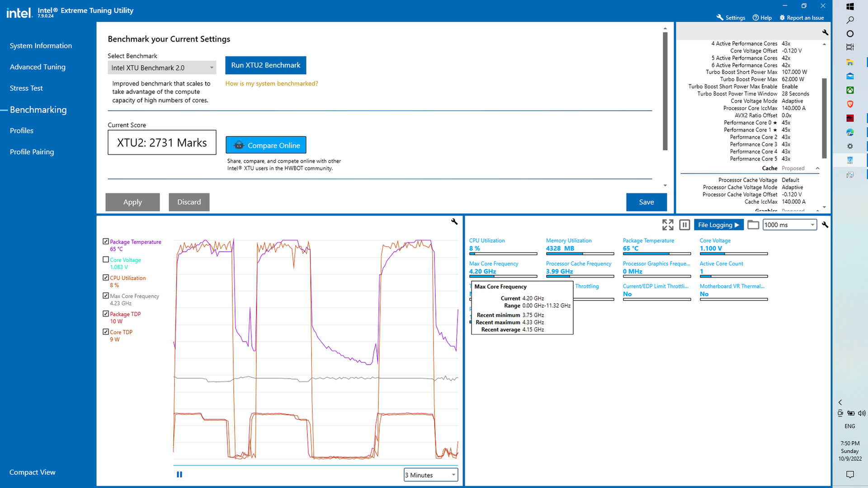Image resolution: width=868 pixels, height=488 pixels.
Task: Open the log file folder icon
Action: (753, 225)
